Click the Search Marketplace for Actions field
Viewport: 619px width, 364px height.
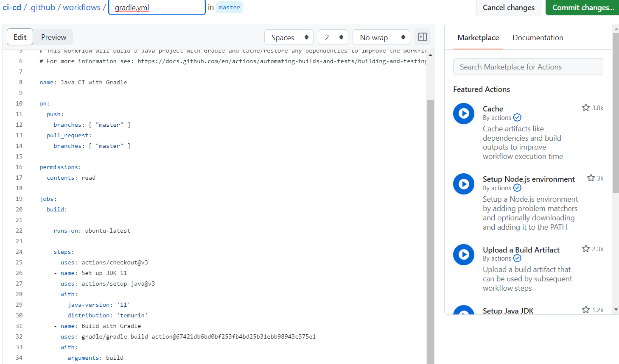point(528,67)
